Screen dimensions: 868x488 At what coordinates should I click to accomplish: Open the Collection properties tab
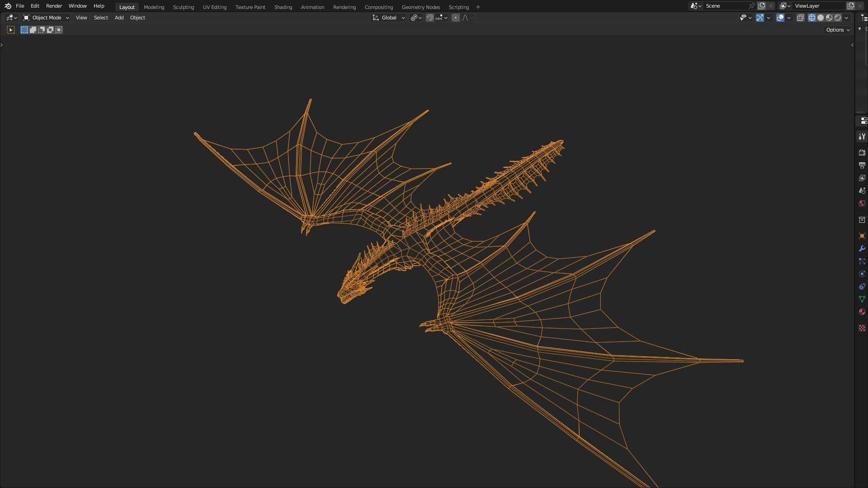862,220
